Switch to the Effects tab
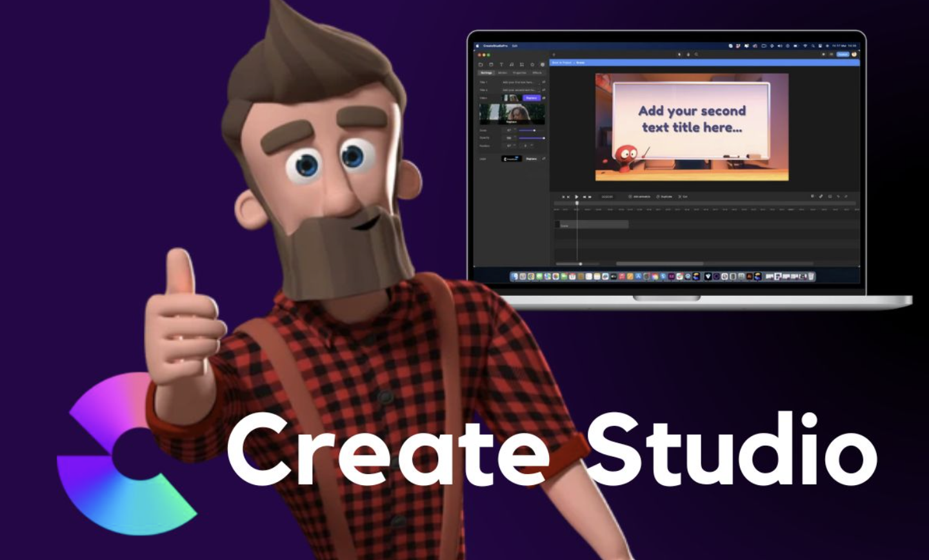Image resolution: width=929 pixels, height=560 pixels. [x=537, y=73]
